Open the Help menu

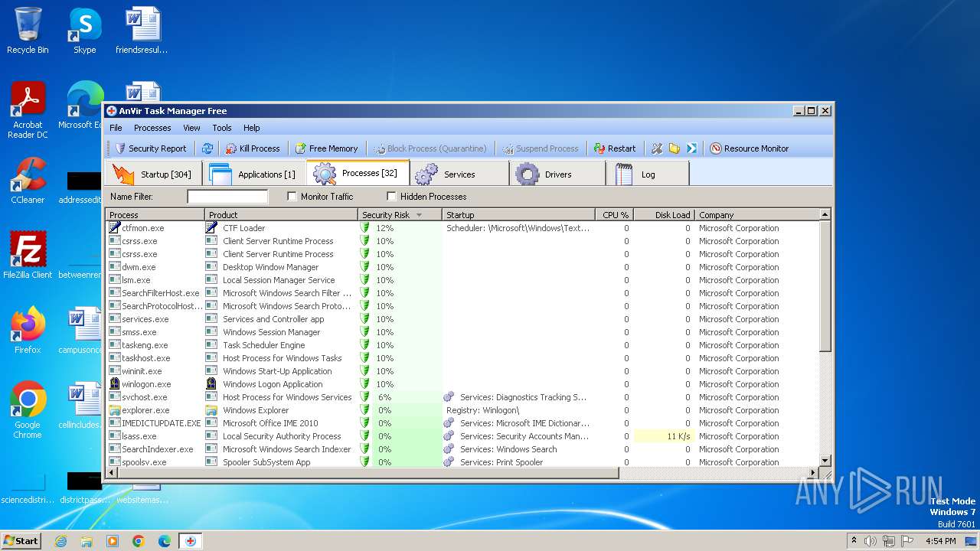click(252, 128)
